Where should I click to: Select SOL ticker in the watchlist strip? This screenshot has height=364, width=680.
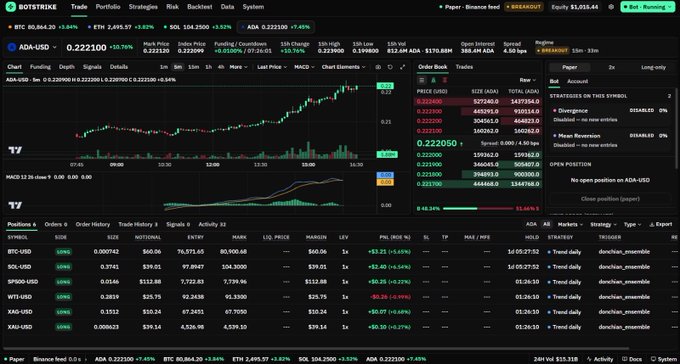(198, 27)
